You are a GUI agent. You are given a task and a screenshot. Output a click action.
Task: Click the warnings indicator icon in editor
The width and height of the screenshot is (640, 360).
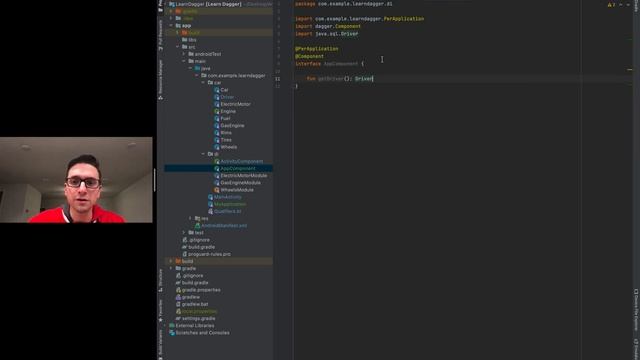point(611,4)
